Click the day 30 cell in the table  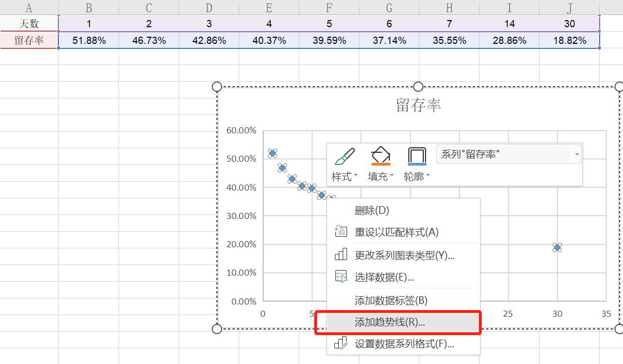(570, 24)
